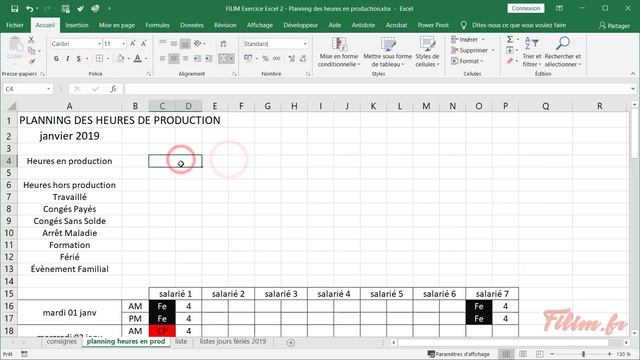Screen dimensions: 640x360
Task: Open the font size 11 dropdown
Action: click(123, 44)
